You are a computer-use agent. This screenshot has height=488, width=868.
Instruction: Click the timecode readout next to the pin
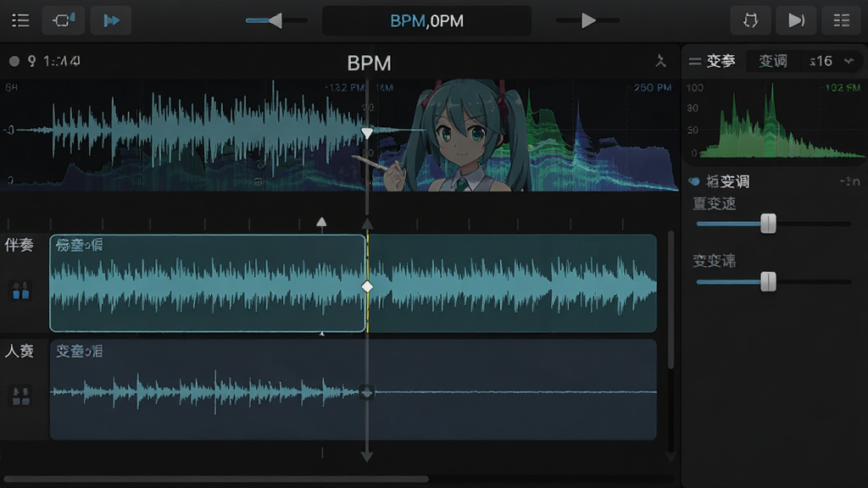point(62,61)
